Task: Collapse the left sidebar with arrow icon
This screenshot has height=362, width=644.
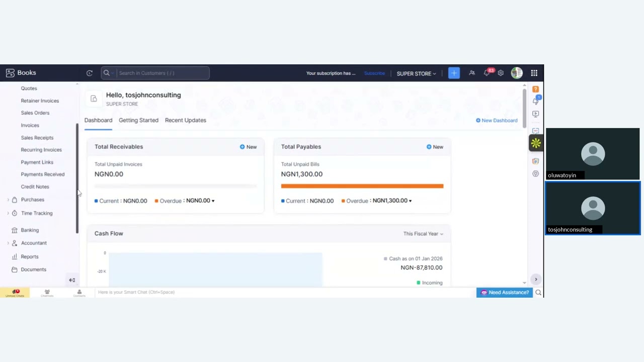Action: 72,280
